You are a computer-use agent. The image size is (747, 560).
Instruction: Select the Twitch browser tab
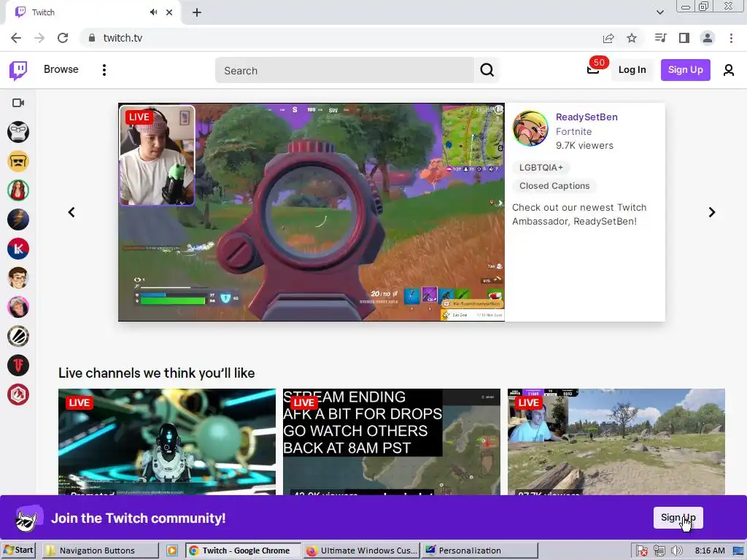(93, 12)
